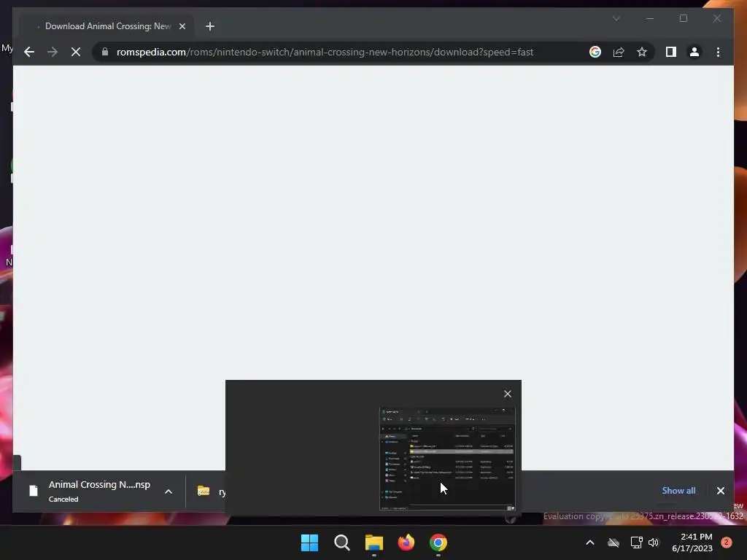Bookmark this page with the star icon
The height and width of the screenshot is (560, 747).
pos(642,52)
